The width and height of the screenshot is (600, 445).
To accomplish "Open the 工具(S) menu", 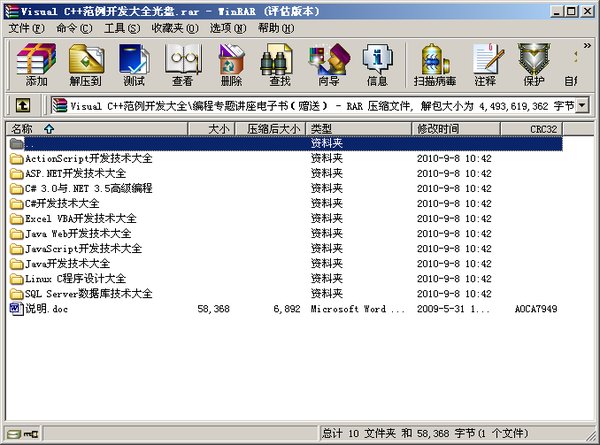I will (x=122, y=28).
